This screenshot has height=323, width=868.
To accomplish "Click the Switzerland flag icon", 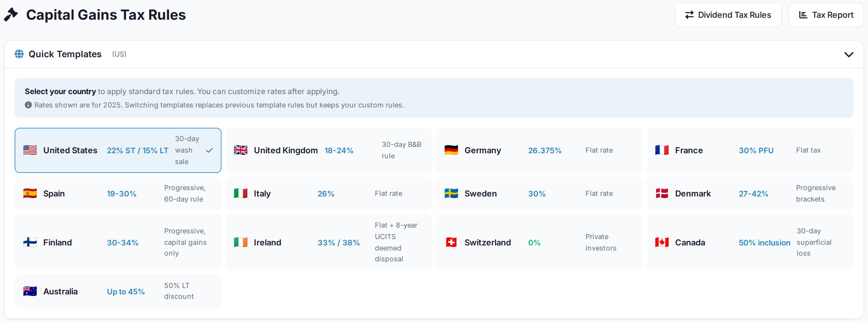I will [451, 242].
